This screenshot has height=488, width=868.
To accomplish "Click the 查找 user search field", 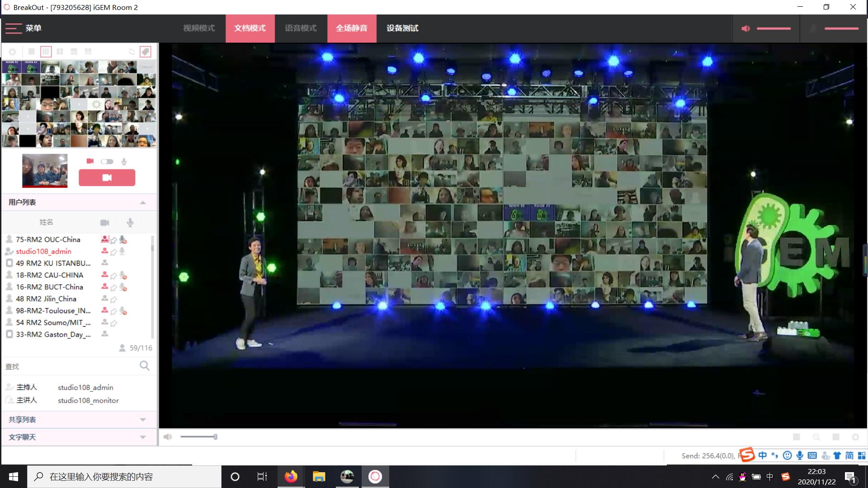I will 68,366.
